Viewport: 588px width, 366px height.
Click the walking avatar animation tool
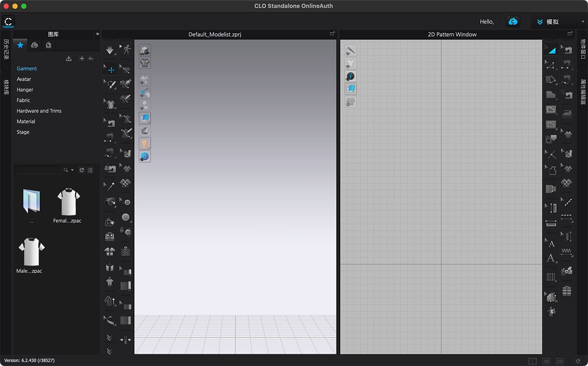127,49
